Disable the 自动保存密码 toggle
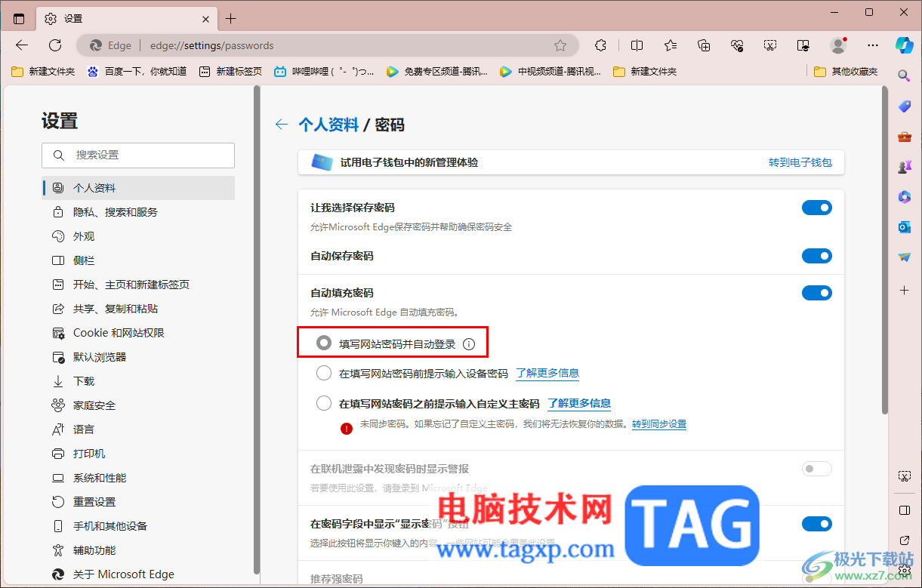 [x=816, y=255]
